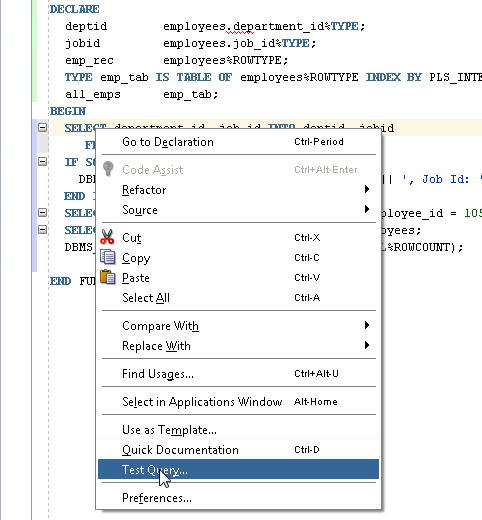Collapse the SELECT fold marker below END
Image resolution: width=482 pixels, height=520 pixels.
pyautogui.click(x=42, y=212)
